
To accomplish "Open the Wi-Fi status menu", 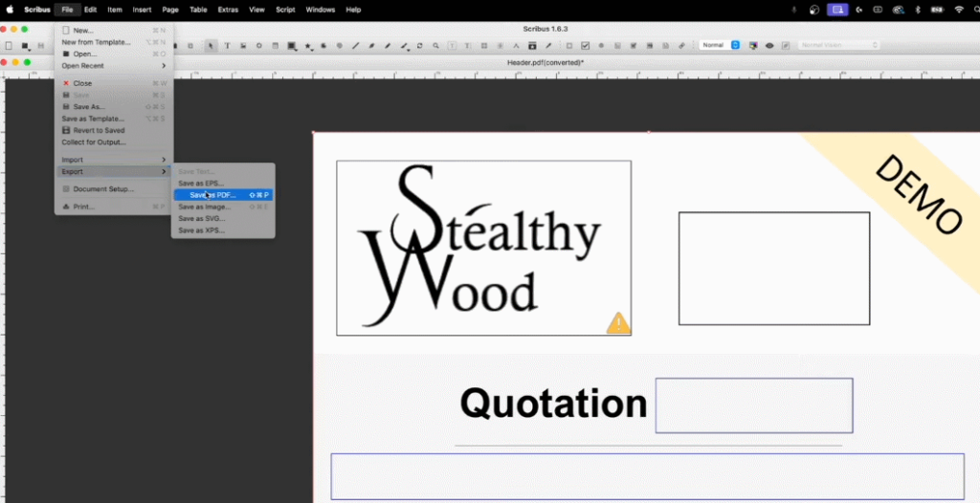I will coord(959,10).
